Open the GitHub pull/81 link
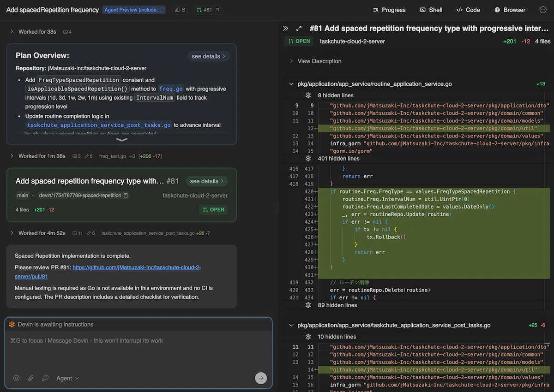The width and height of the screenshot is (554, 392). 108,272
